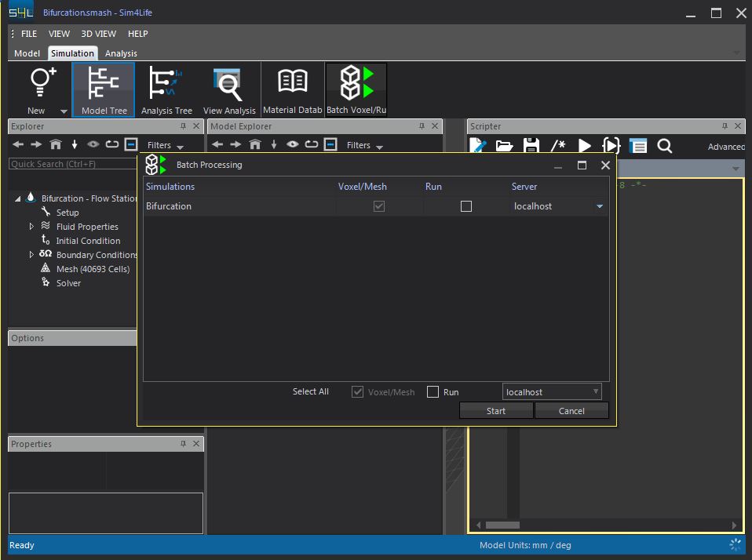The width and height of the screenshot is (752, 560).
Task: Click the Server column header
Action: (x=524, y=187)
